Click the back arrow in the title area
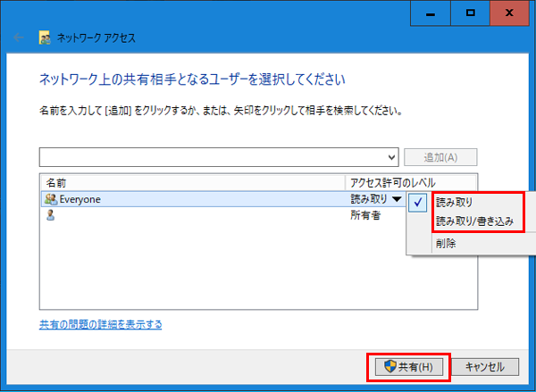The width and height of the screenshot is (536, 392). [x=19, y=38]
